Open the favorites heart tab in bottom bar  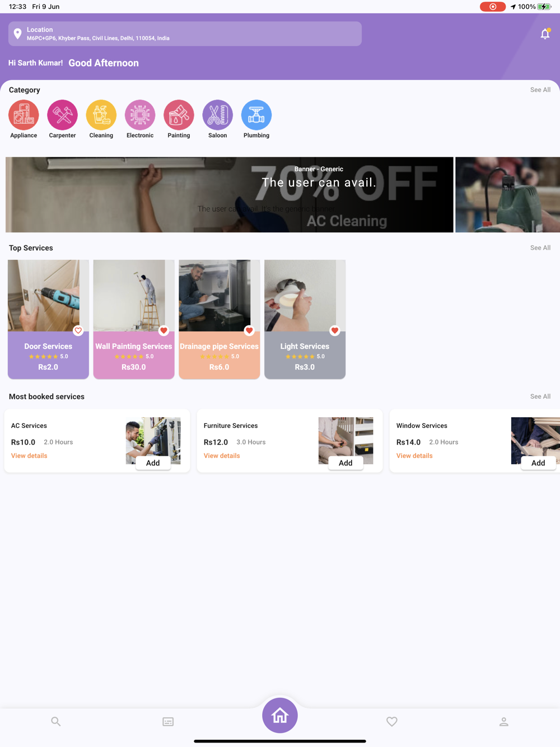coord(392,722)
